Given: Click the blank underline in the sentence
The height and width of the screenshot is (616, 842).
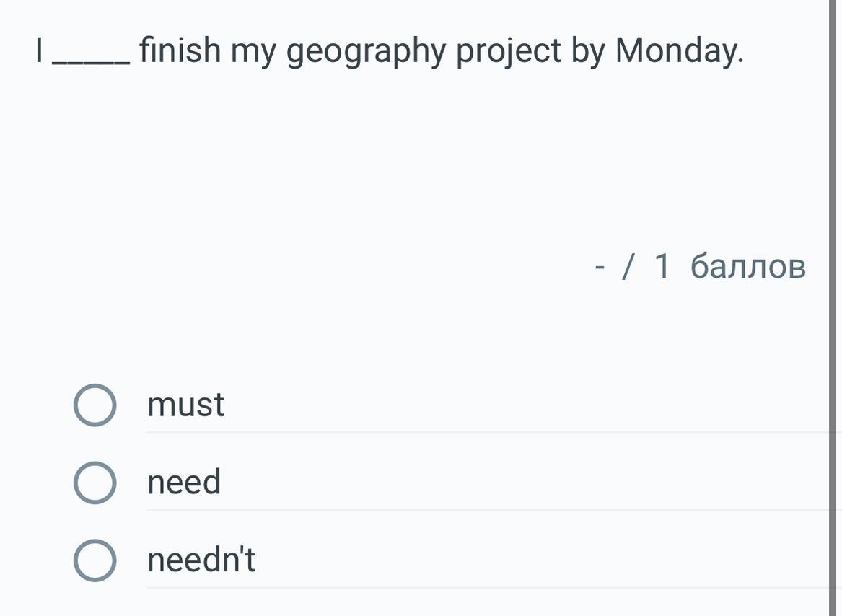Looking at the screenshot, I should click(x=92, y=63).
